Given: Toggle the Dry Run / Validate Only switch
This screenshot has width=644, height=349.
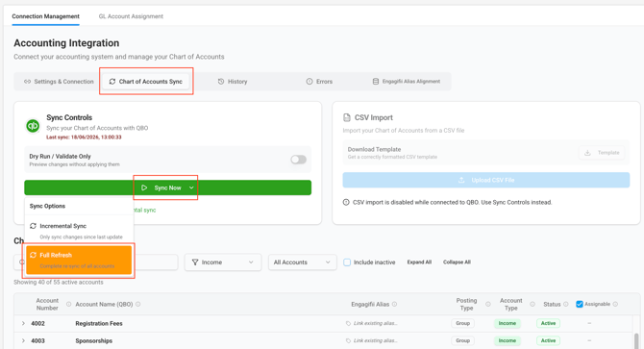Looking at the screenshot, I should [299, 160].
